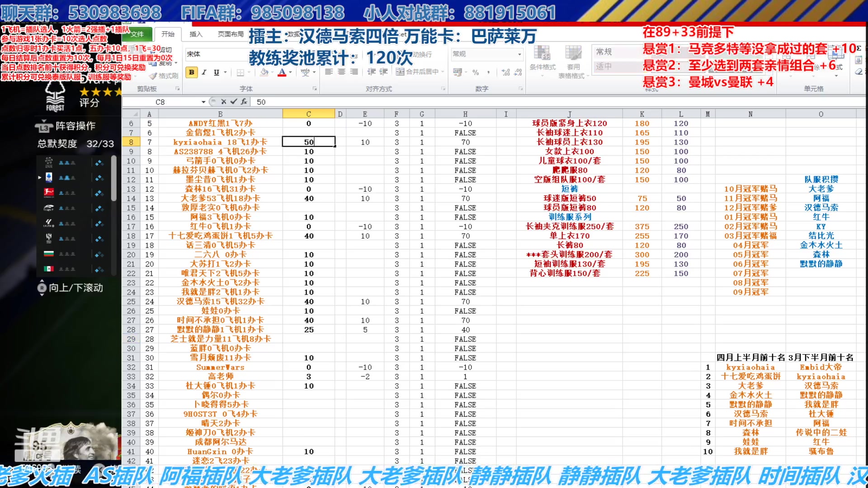Apply comma thousands separator style

(488, 72)
